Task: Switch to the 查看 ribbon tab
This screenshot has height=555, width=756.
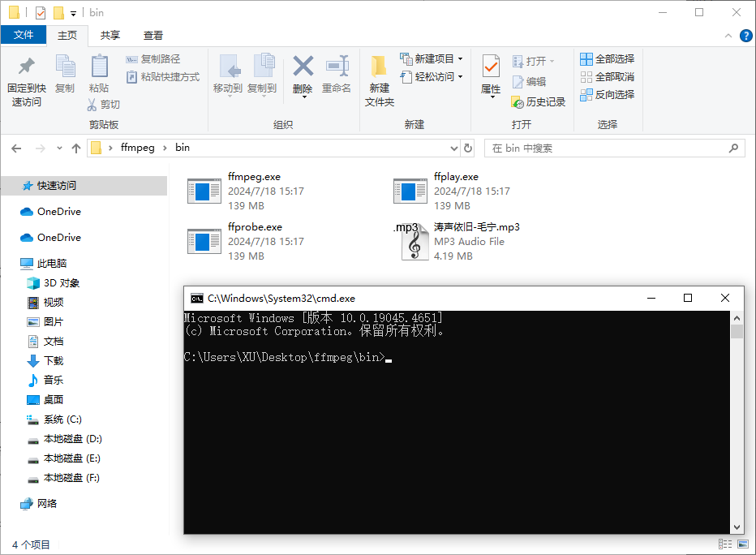Action: click(x=153, y=35)
